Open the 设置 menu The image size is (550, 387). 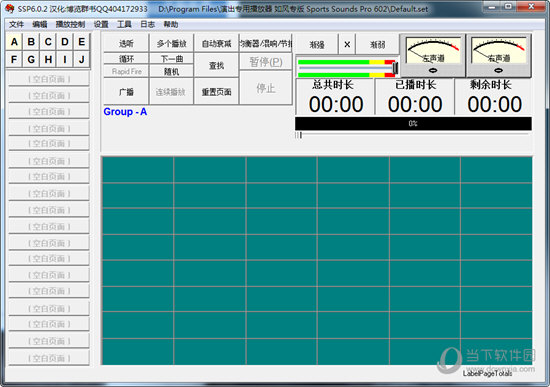pos(101,24)
